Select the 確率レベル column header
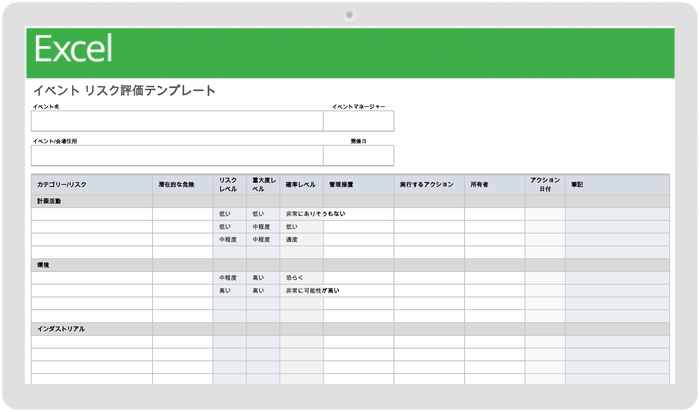The image size is (700, 412). [301, 184]
